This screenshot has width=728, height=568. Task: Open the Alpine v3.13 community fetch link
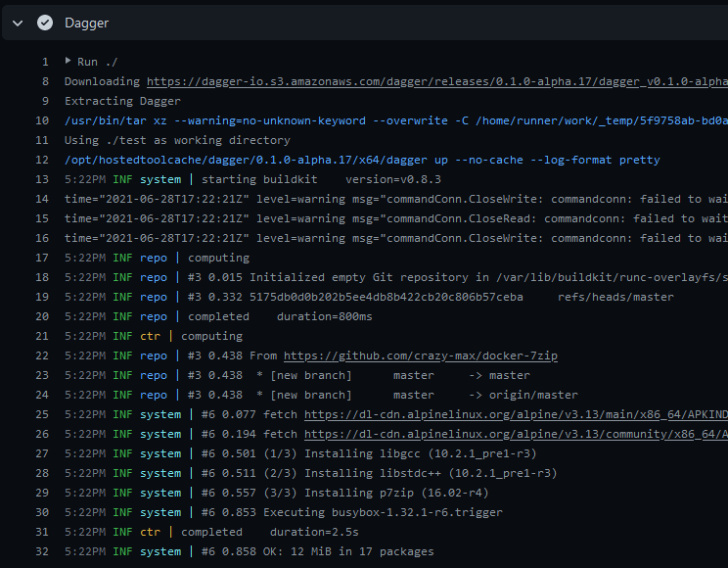(x=516, y=434)
